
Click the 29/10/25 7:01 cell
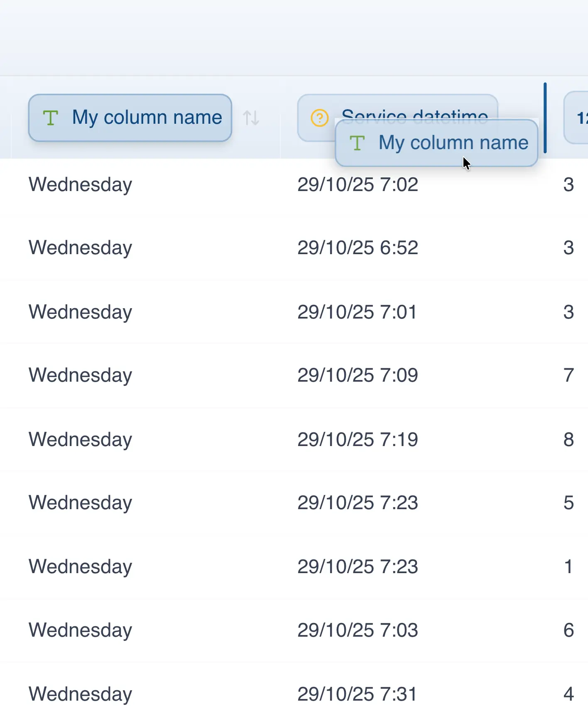click(x=357, y=312)
